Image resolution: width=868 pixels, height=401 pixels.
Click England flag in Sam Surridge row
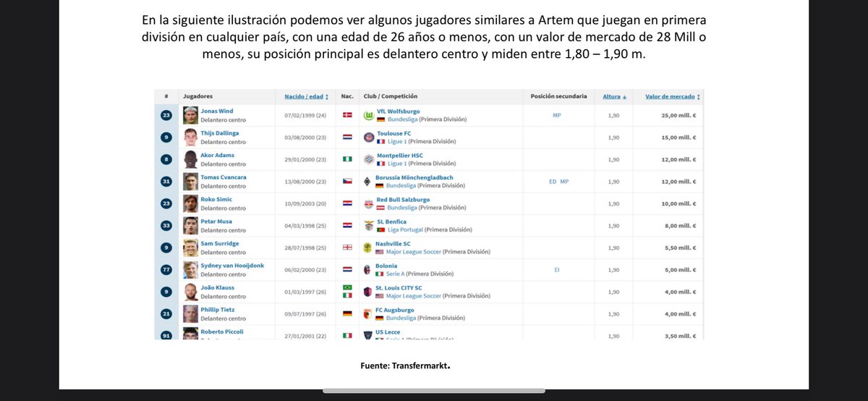coord(346,248)
